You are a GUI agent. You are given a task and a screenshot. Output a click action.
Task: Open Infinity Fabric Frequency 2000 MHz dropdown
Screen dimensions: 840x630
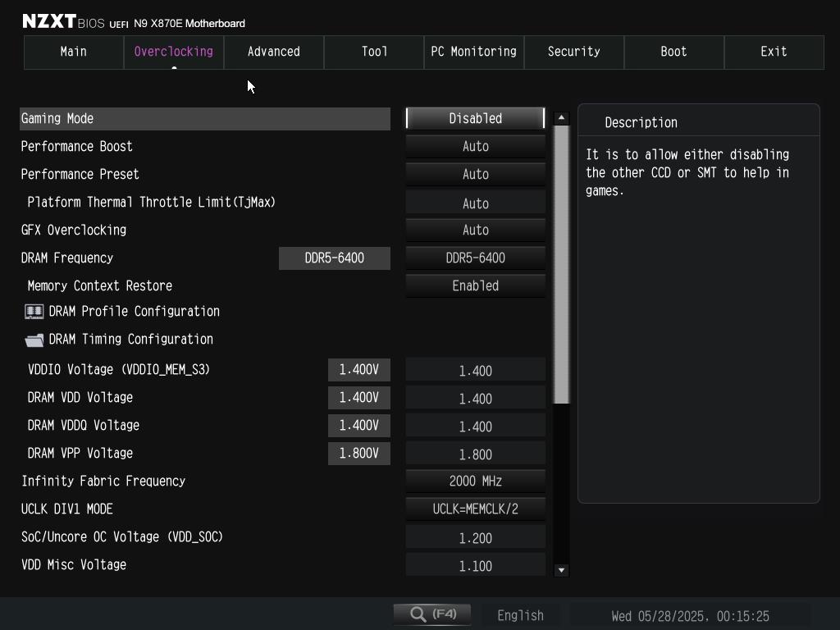[x=475, y=482]
